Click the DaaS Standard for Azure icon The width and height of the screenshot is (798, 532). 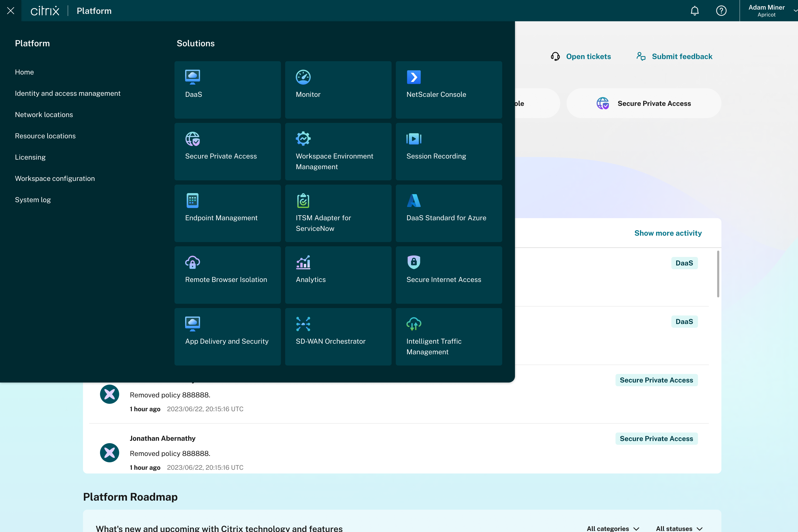[414, 201]
